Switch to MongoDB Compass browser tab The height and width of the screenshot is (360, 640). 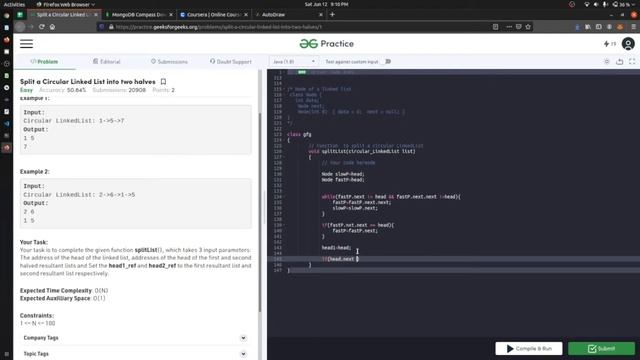coord(138,15)
